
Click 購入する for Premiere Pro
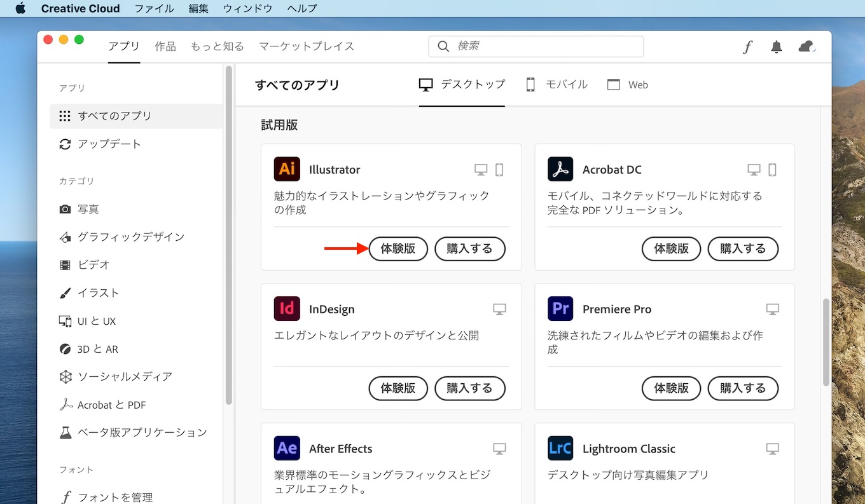744,388
